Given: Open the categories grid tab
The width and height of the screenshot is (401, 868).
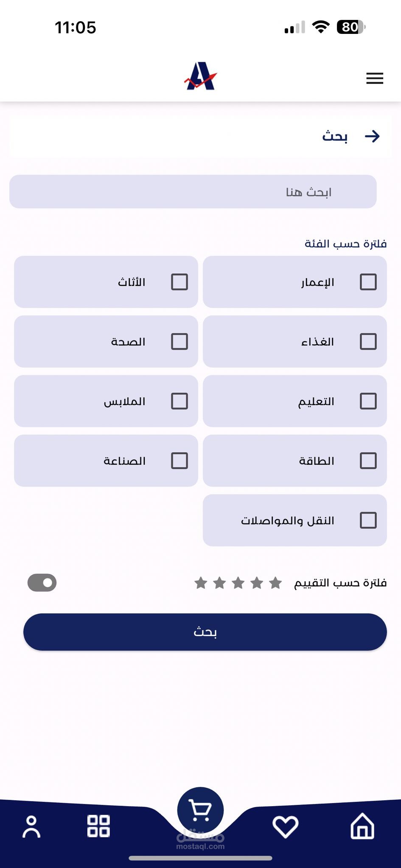Looking at the screenshot, I should (x=98, y=826).
